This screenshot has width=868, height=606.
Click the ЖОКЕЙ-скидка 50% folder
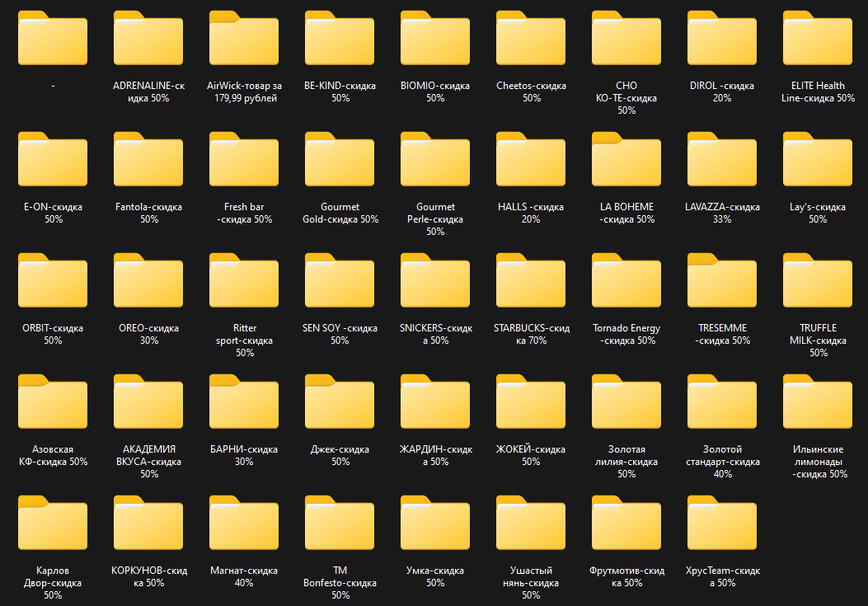(531, 402)
